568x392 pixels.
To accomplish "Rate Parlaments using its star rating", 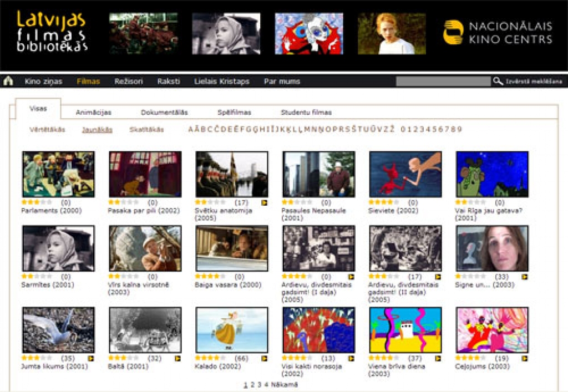I will pyautogui.click(x=37, y=203).
